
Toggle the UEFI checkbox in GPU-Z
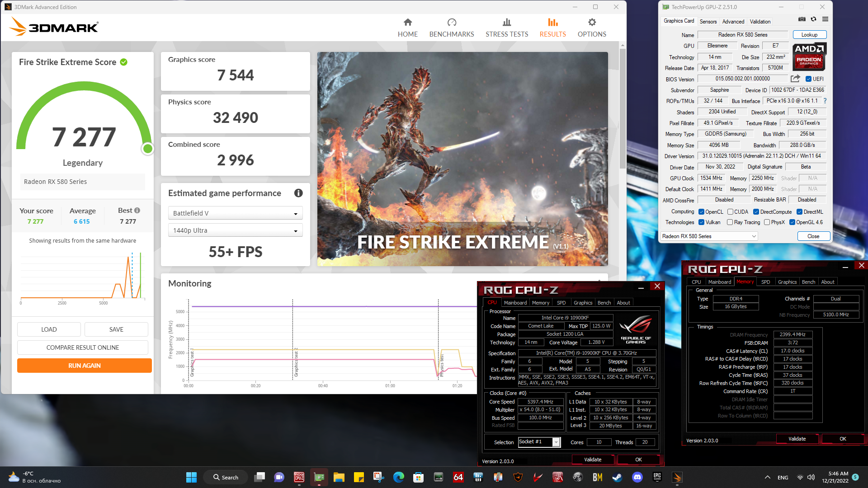coord(808,79)
